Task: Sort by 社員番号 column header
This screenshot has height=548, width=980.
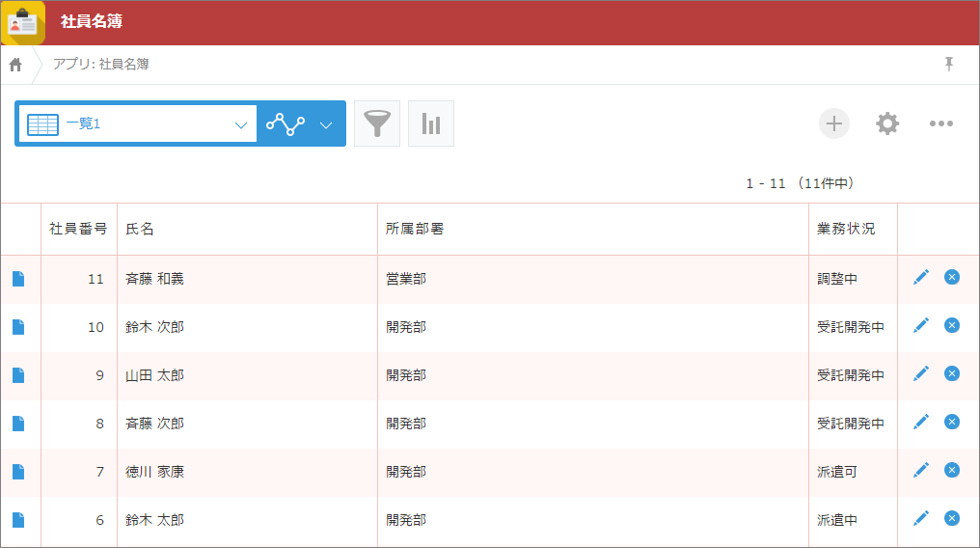Action: click(78, 230)
